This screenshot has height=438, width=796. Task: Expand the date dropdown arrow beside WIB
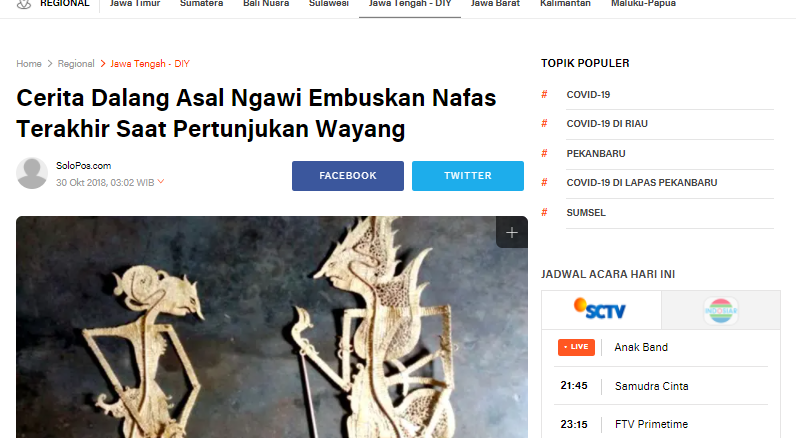161,181
